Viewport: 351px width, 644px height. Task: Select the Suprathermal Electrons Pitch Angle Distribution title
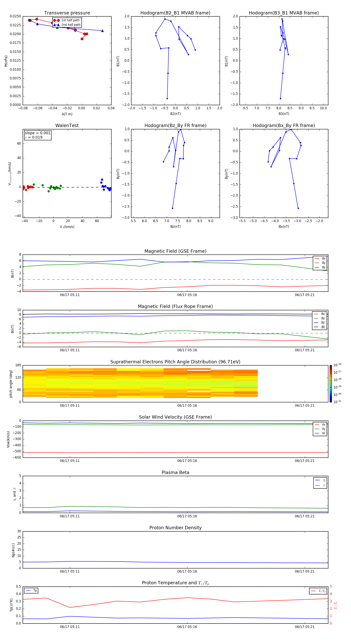[x=175, y=362]
